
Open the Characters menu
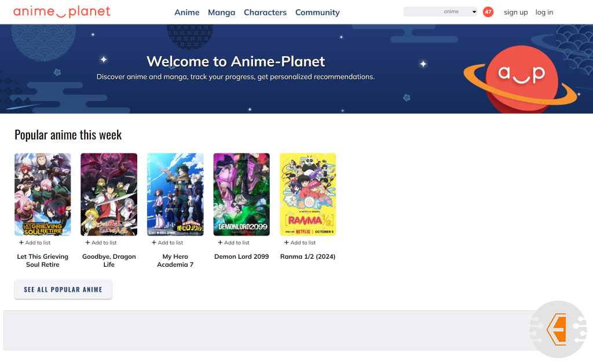[x=265, y=12]
